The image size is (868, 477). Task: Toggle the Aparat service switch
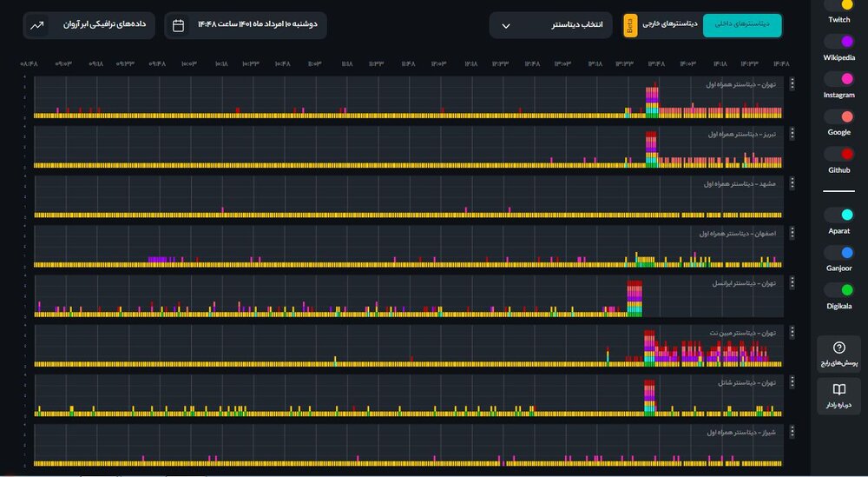pyautogui.click(x=838, y=215)
